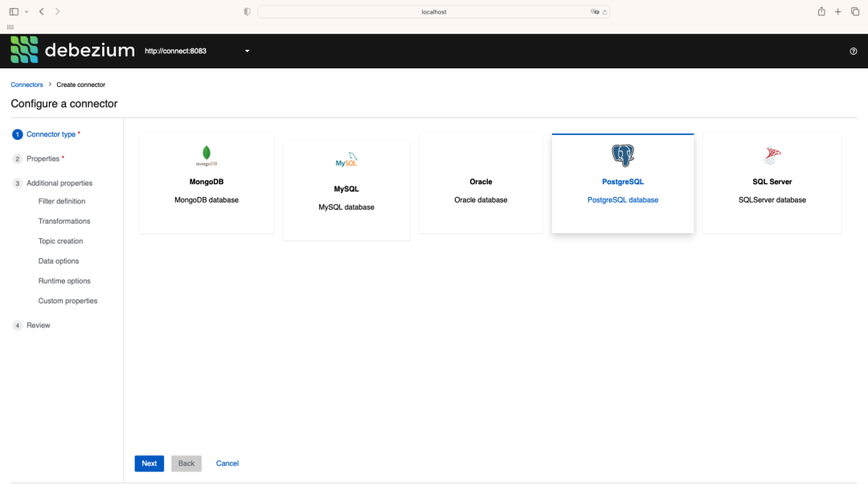
Task: Go to Review step
Action: [39, 326]
